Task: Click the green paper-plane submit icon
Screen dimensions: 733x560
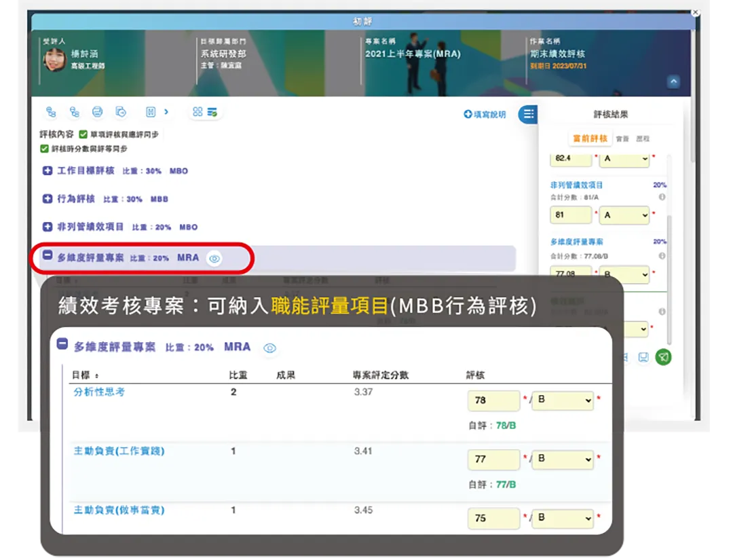Action: point(663,357)
